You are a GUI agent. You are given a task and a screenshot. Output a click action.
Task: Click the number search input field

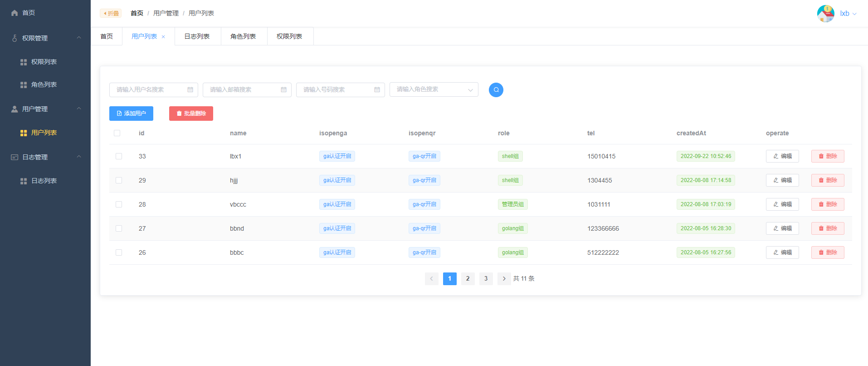pos(341,90)
